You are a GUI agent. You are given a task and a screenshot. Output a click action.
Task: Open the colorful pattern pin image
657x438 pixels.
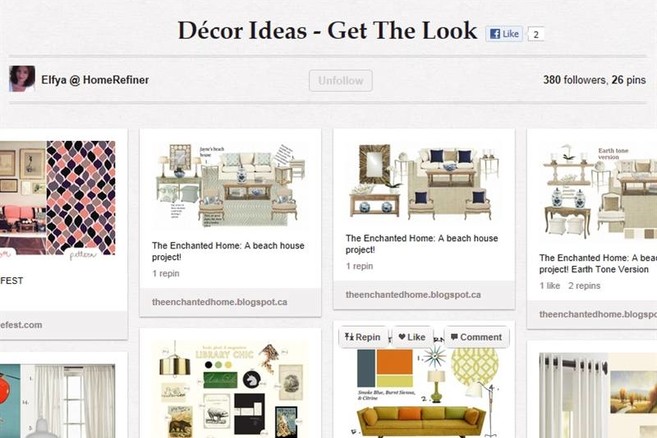[x=57, y=198]
